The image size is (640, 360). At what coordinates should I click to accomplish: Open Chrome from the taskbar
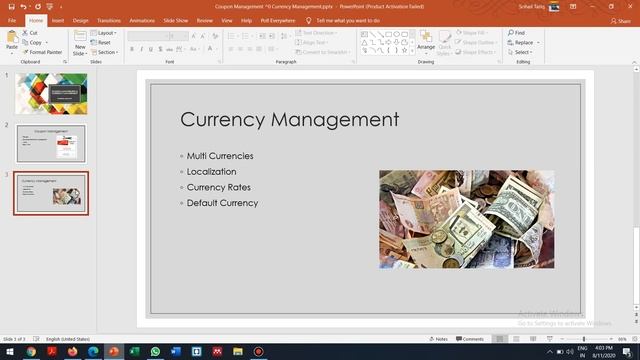[31, 351]
